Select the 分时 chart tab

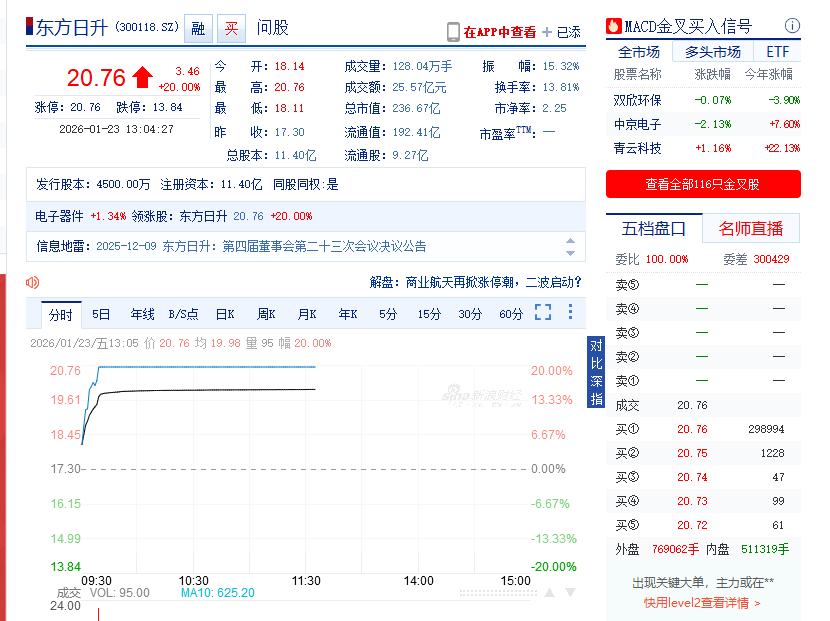click(x=61, y=315)
